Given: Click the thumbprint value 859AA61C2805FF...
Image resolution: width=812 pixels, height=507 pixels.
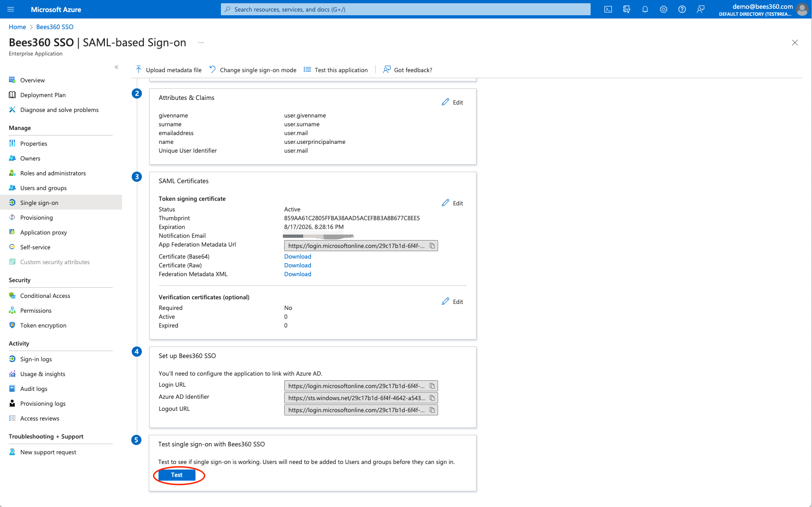Looking at the screenshot, I should pyautogui.click(x=352, y=218).
